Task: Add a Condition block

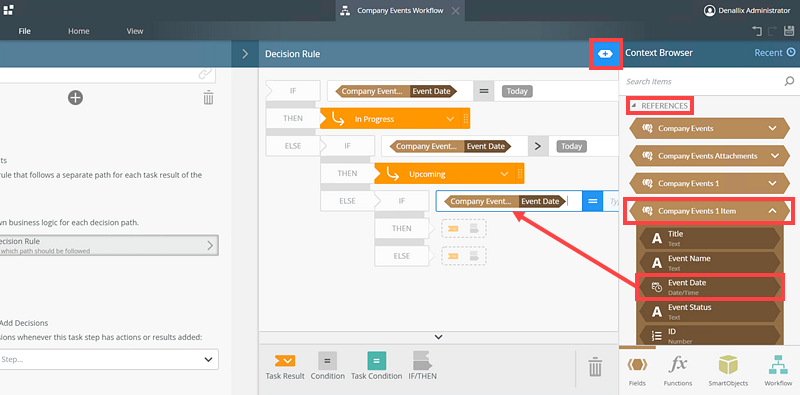Action: point(328,366)
